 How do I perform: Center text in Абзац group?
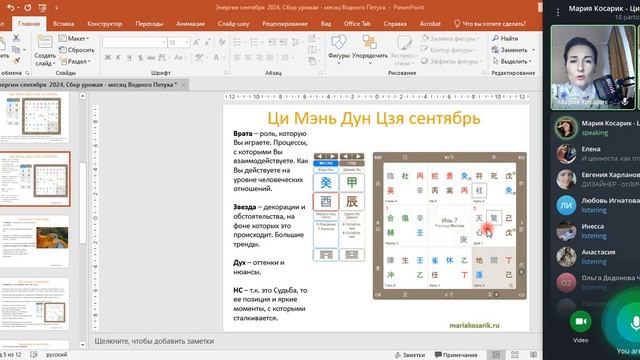point(248,58)
